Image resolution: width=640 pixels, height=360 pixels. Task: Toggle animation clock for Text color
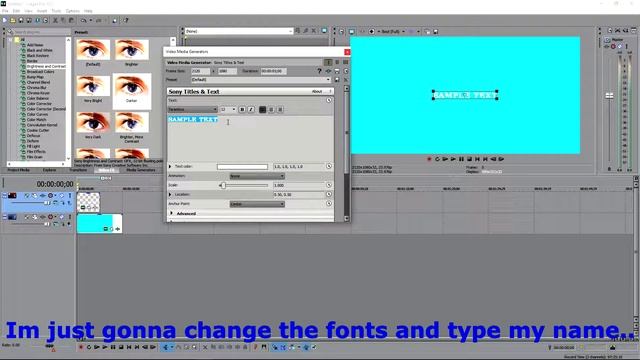[329, 166]
